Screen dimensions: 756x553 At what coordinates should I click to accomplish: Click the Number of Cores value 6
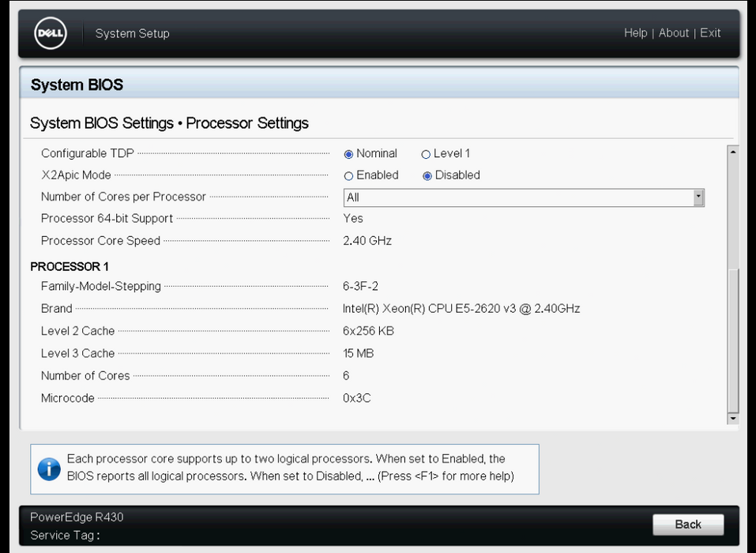346,375
